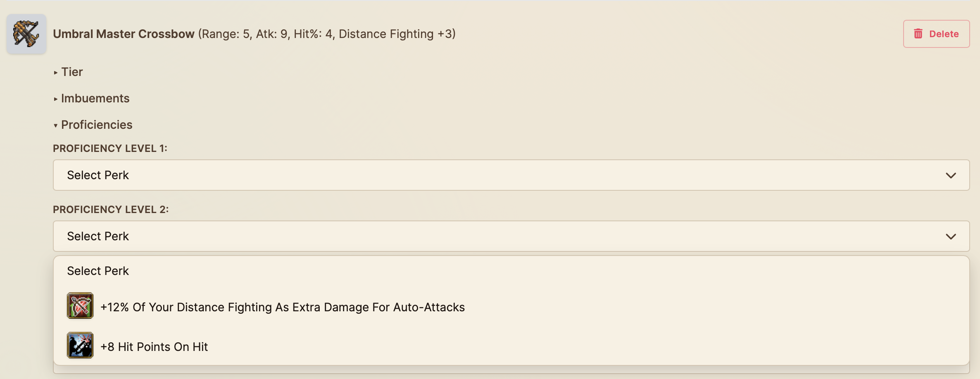Click the partially hidden field below the perk list
This screenshot has height=379, width=980.
tap(511, 370)
